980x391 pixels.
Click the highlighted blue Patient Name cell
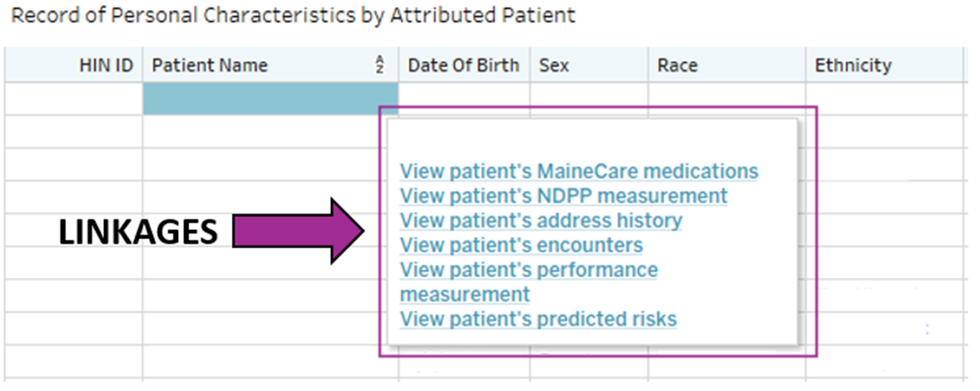(269, 98)
